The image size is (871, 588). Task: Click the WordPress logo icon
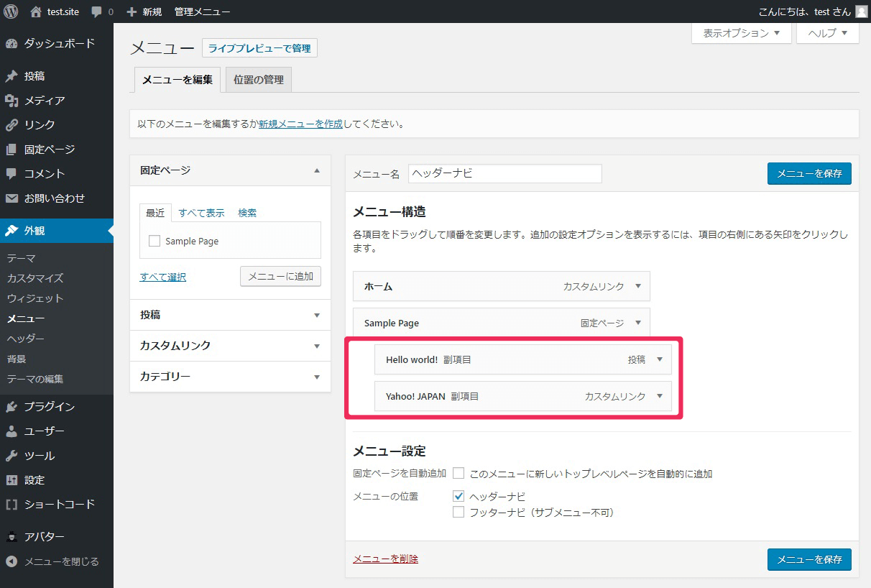pyautogui.click(x=11, y=12)
